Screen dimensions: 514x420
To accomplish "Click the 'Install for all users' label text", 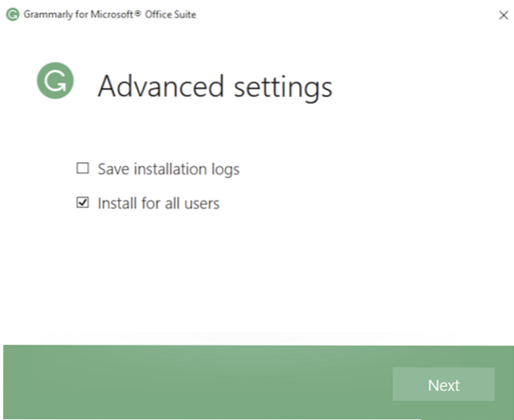I will (x=158, y=203).
